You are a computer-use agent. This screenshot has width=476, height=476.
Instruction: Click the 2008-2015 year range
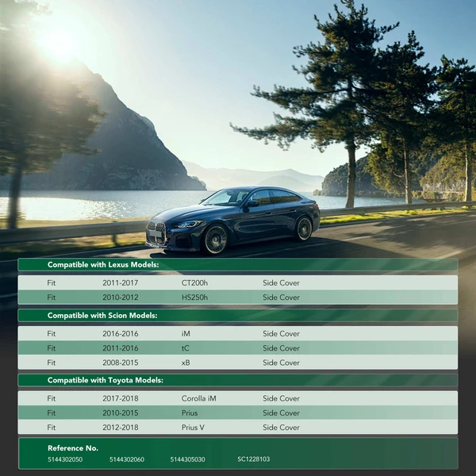(x=120, y=363)
